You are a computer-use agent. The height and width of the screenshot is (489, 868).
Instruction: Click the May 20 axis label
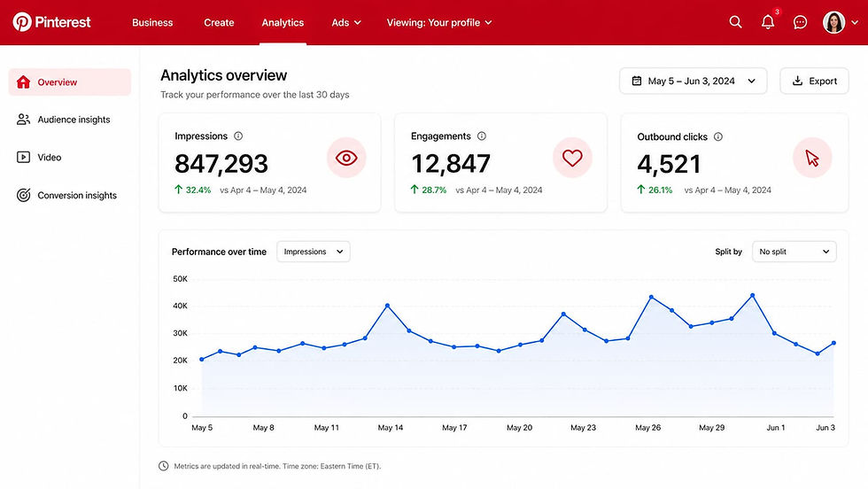pos(519,428)
